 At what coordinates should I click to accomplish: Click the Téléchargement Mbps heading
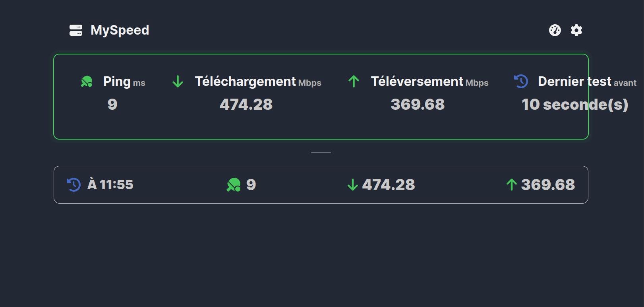(258, 82)
